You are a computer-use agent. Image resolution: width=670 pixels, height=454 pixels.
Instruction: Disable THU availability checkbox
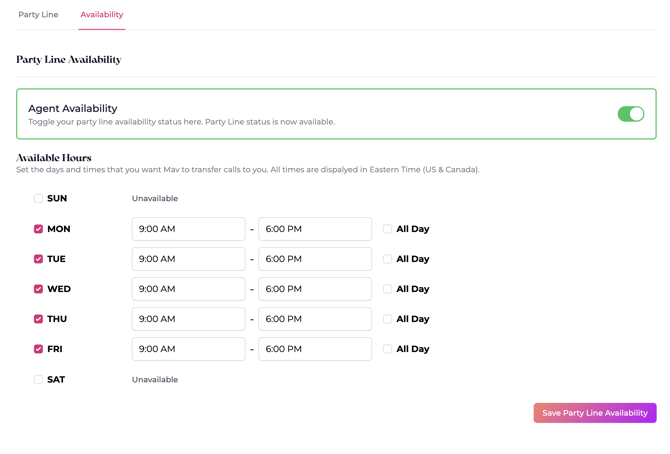point(39,319)
